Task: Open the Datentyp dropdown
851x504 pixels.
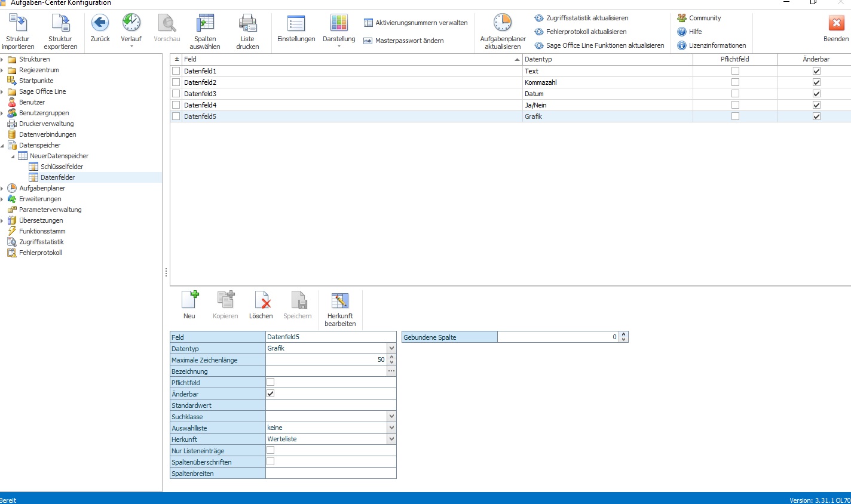Action: pyautogui.click(x=391, y=348)
